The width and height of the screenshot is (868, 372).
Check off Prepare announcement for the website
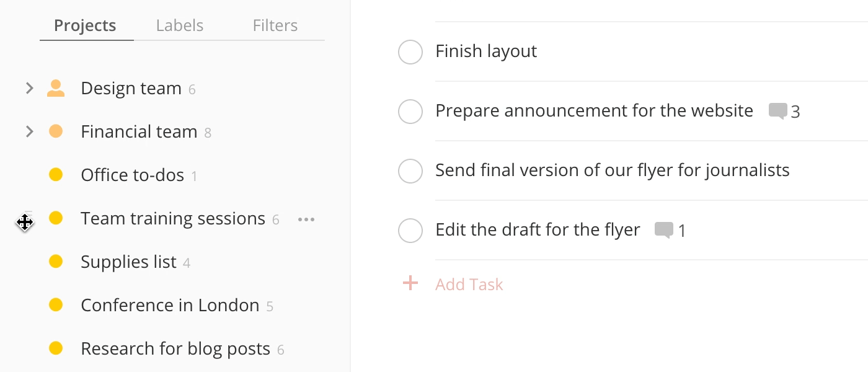(410, 112)
